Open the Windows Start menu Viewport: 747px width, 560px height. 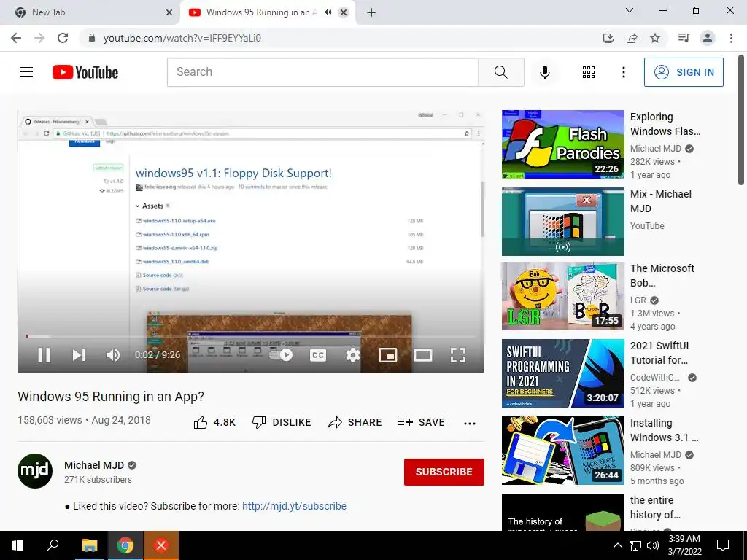point(18,545)
